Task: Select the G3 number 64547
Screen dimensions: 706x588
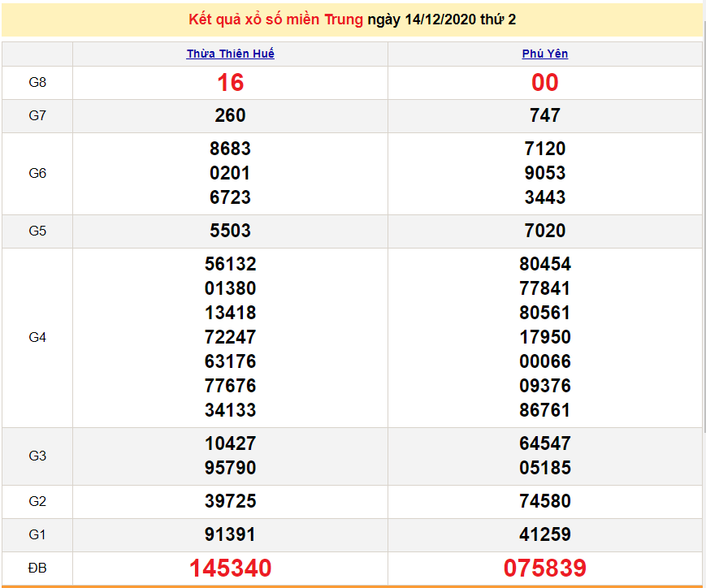Action: pos(544,443)
